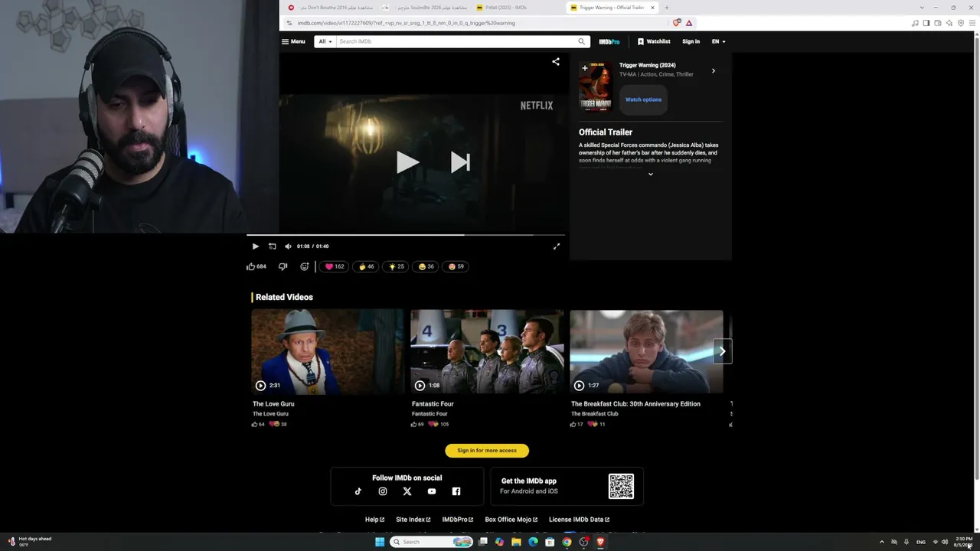980x551 pixels.
Task: Focus the Search IMDb field
Action: point(456,41)
